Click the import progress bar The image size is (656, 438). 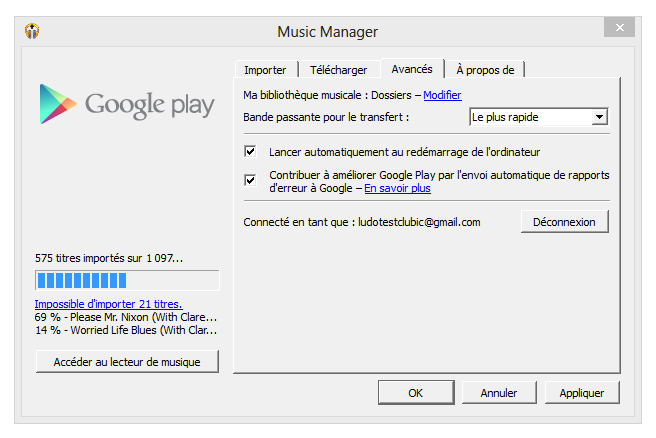pos(127,280)
